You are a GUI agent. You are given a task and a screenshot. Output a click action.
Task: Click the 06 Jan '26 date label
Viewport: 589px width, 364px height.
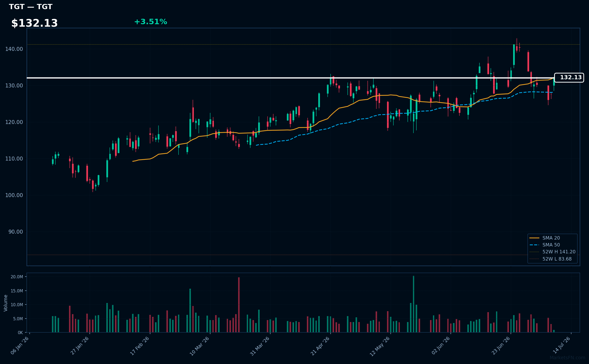(20, 345)
